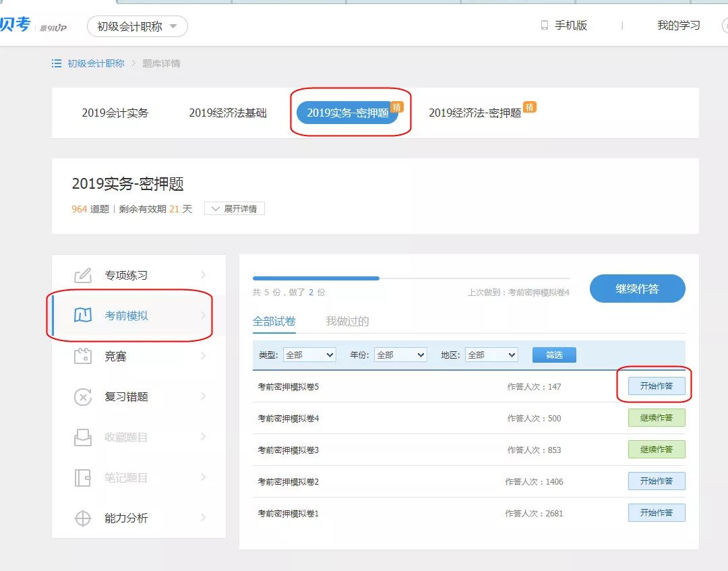Expand chevron next to 笔记题目
Screen dimensions: 728x571
coord(204,477)
